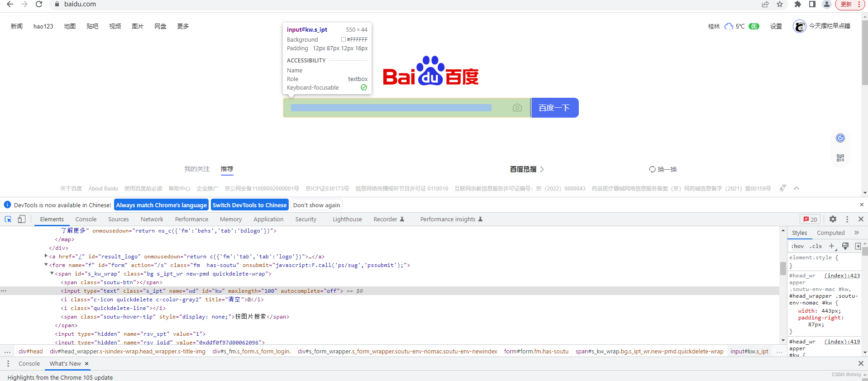Click the collapse arrow in page footer
The image size is (868, 381).
point(796,188)
